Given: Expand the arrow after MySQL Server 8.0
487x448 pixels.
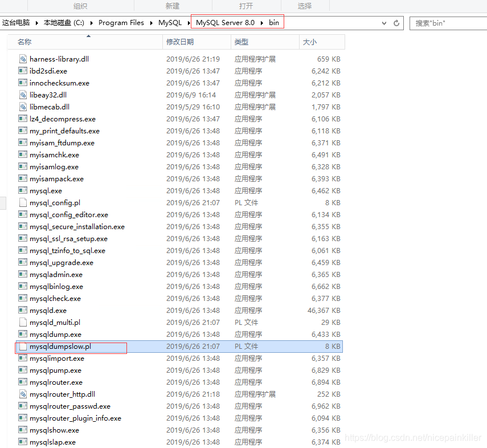Looking at the screenshot, I should point(262,23).
